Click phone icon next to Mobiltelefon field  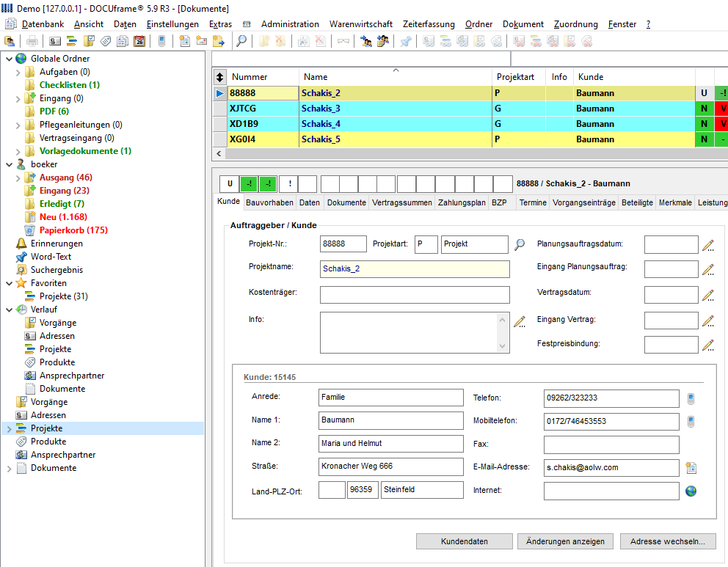pos(691,421)
